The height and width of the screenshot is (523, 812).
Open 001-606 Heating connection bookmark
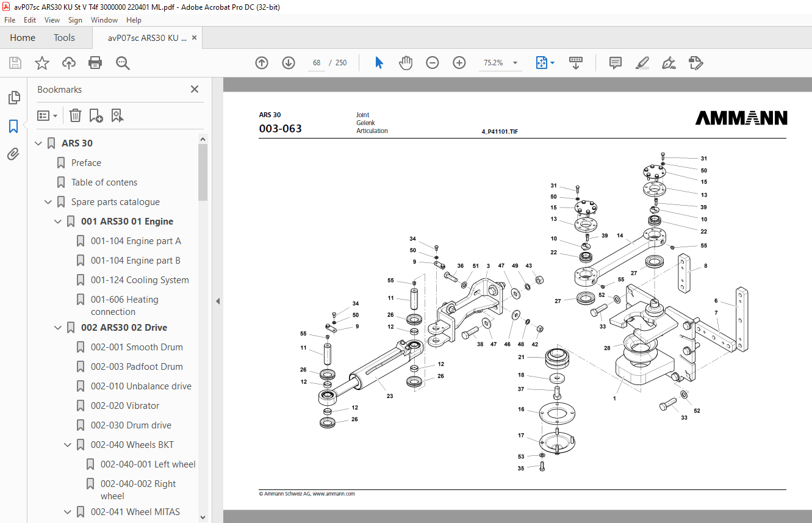coord(124,306)
